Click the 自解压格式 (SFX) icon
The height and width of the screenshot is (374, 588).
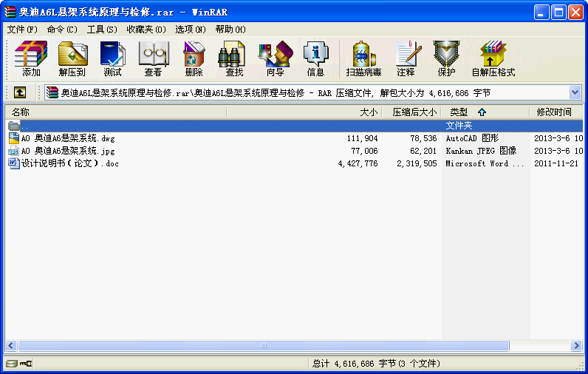[493, 58]
